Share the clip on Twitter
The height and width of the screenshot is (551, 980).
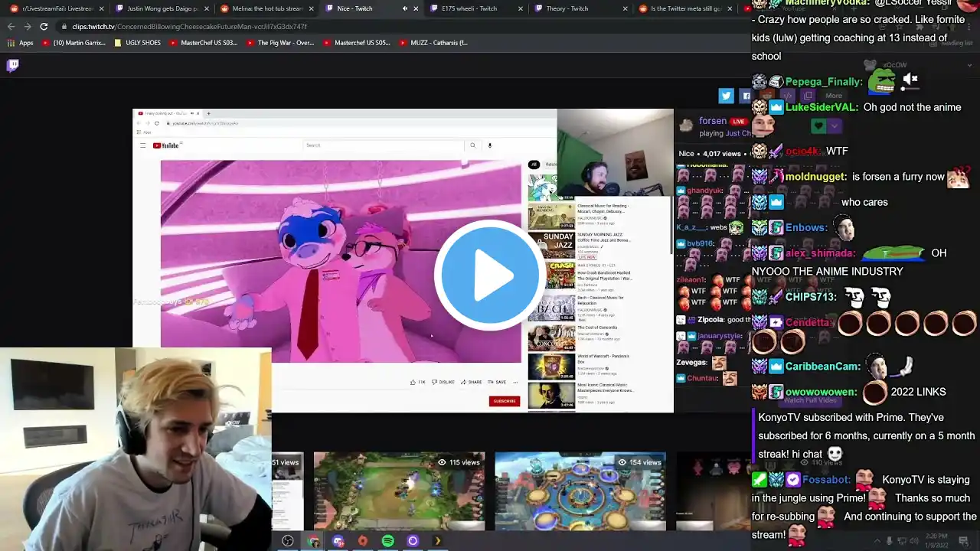pyautogui.click(x=726, y=96)
